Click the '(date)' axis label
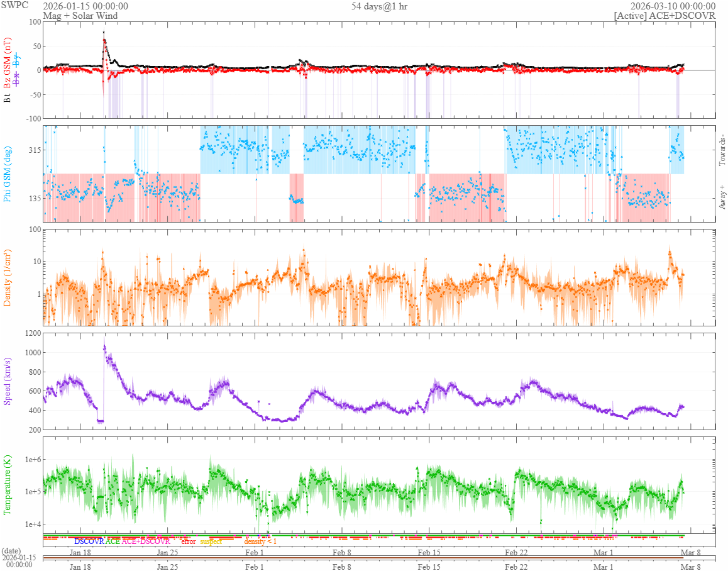The width and height of the screenshot is (728, 571). click(11, 551)
